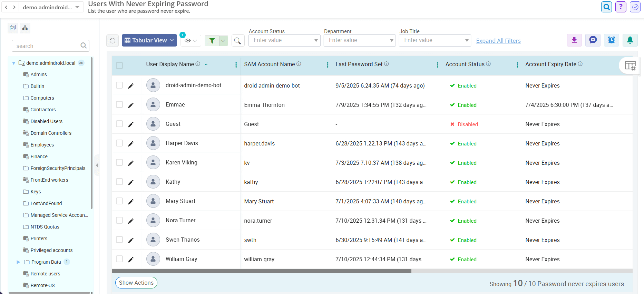This screenshot has height=294, width=644.
Task: Sort by Account Expiry Date header
Action: click(551, 64)
